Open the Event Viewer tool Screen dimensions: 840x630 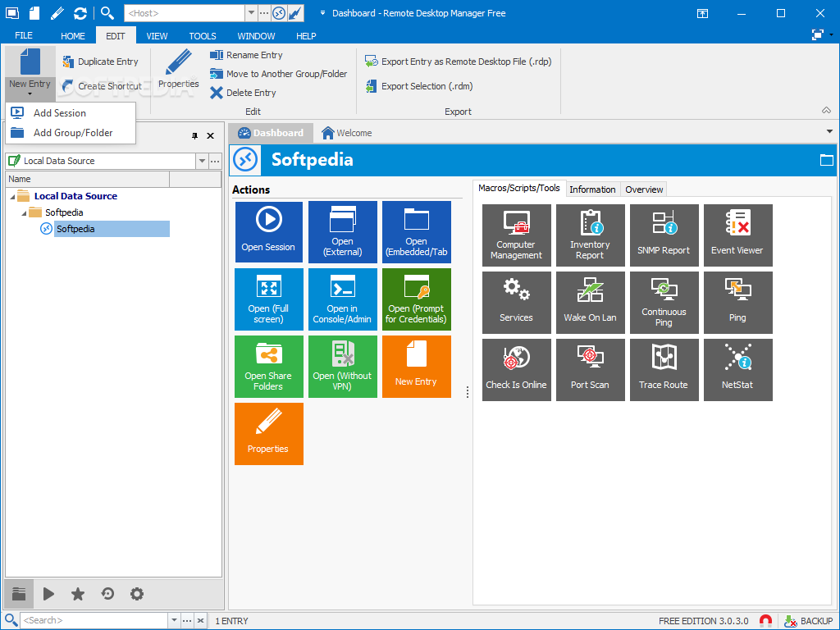pos(737,235)
